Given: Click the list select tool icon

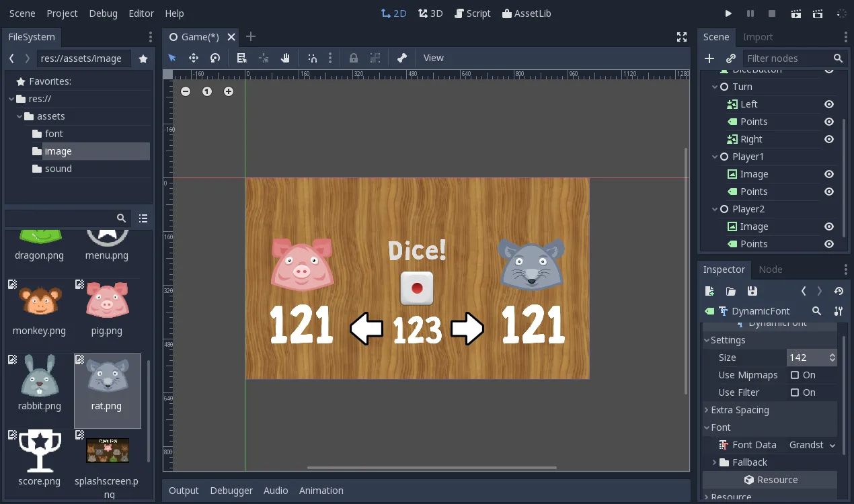Looking at the screenshot, I should pyautogui.click(x=242, y=58).
